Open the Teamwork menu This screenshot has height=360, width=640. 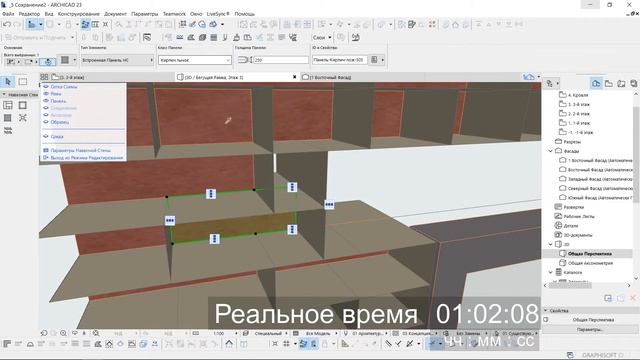pos(174,14)
